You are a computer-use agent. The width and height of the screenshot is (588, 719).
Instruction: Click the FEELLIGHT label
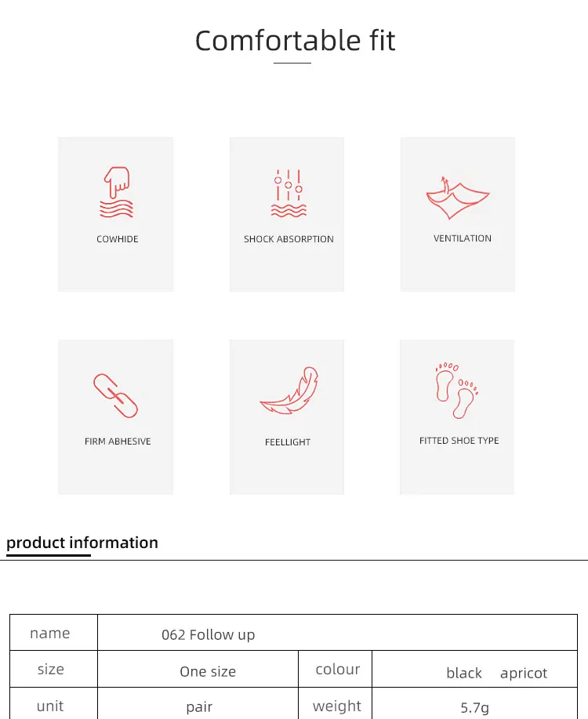click(288, 442)
